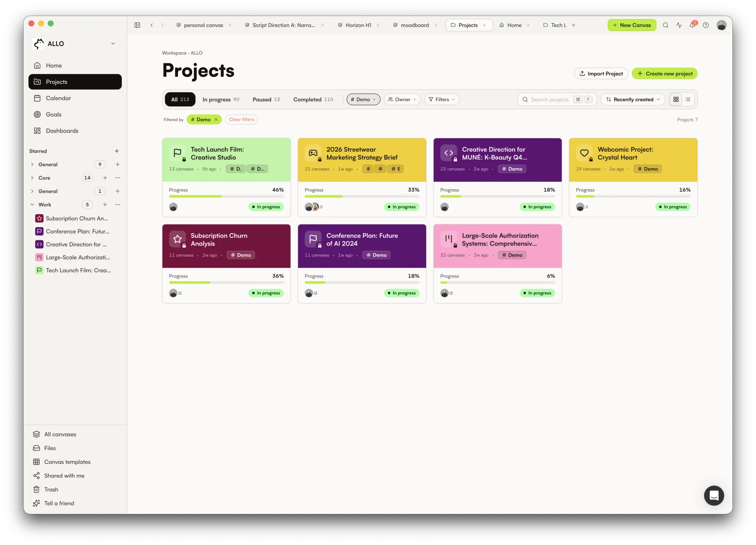Image resolution: width=756 pixels, height=545 pixels.
Task: Open All canvases in sidebar
Action: point(75,434)
